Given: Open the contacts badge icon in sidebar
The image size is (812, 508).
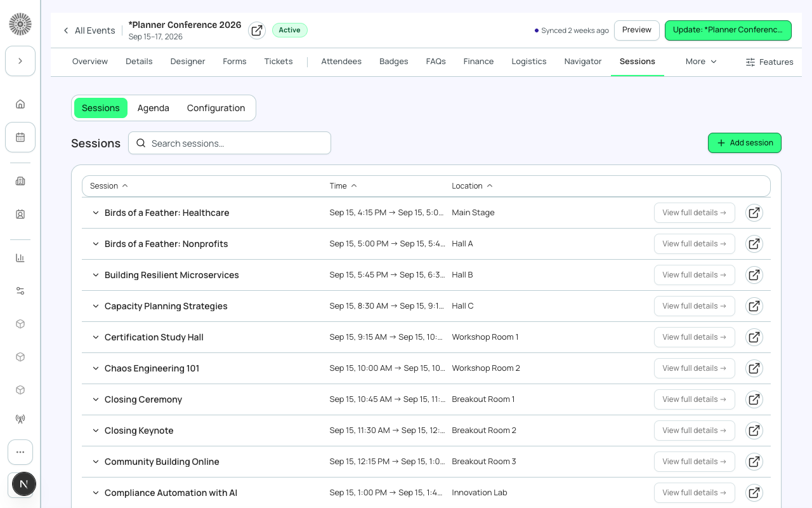Looking at the screenshot, I should click(x=20, y=215).
